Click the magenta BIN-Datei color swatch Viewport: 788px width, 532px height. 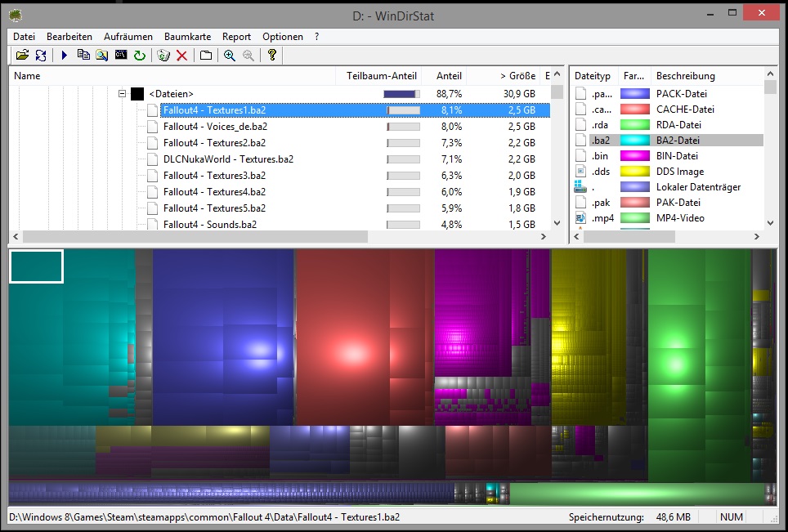(x=634, y=156)
